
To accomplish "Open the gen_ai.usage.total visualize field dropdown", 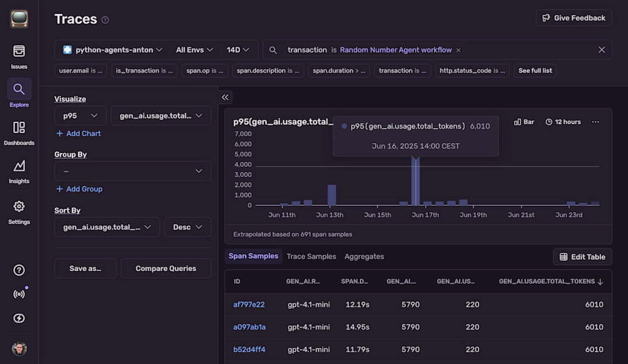I will click(161, 115).
